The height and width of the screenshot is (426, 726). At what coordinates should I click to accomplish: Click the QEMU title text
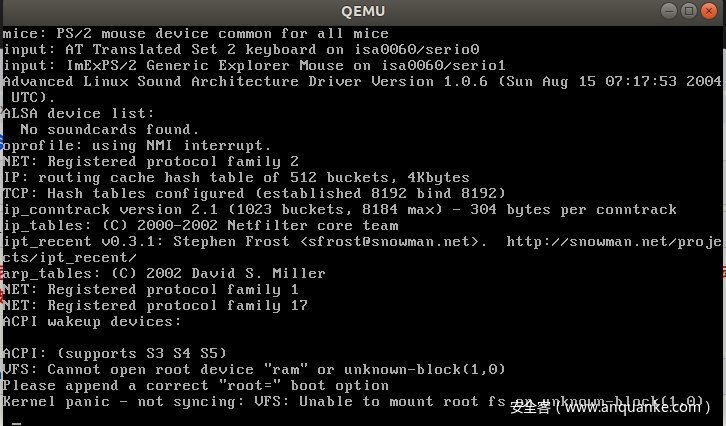[362, 12]
